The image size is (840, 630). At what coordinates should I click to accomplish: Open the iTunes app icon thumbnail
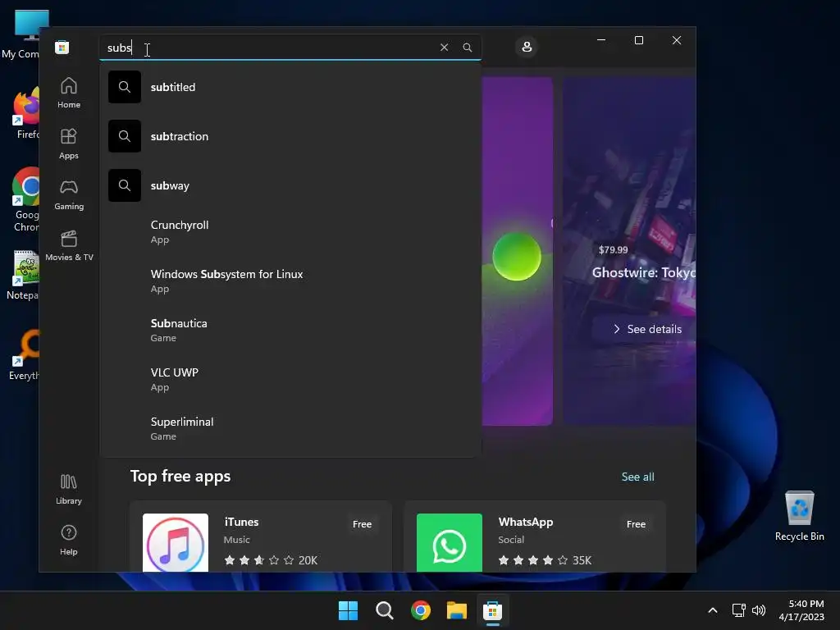[x=176, y=543]
